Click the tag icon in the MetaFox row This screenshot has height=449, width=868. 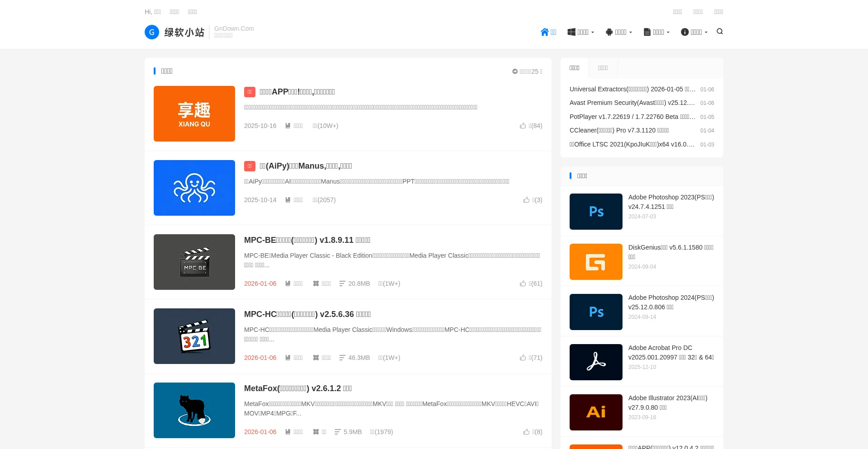316,432
